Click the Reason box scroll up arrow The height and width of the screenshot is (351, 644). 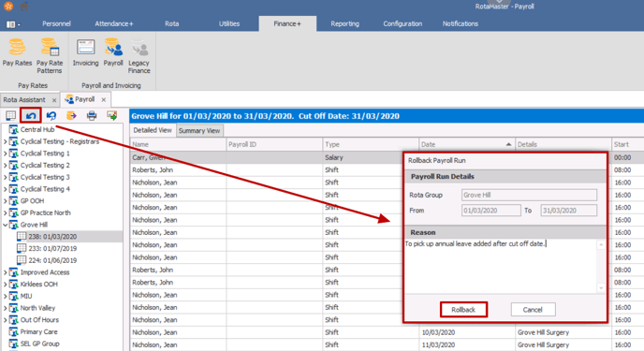601,244
